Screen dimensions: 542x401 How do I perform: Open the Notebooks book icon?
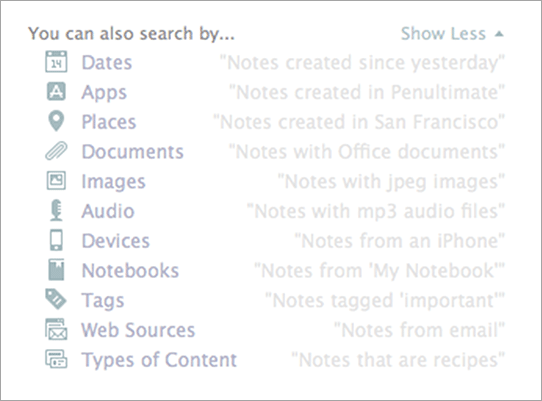[x=56, y=270]
